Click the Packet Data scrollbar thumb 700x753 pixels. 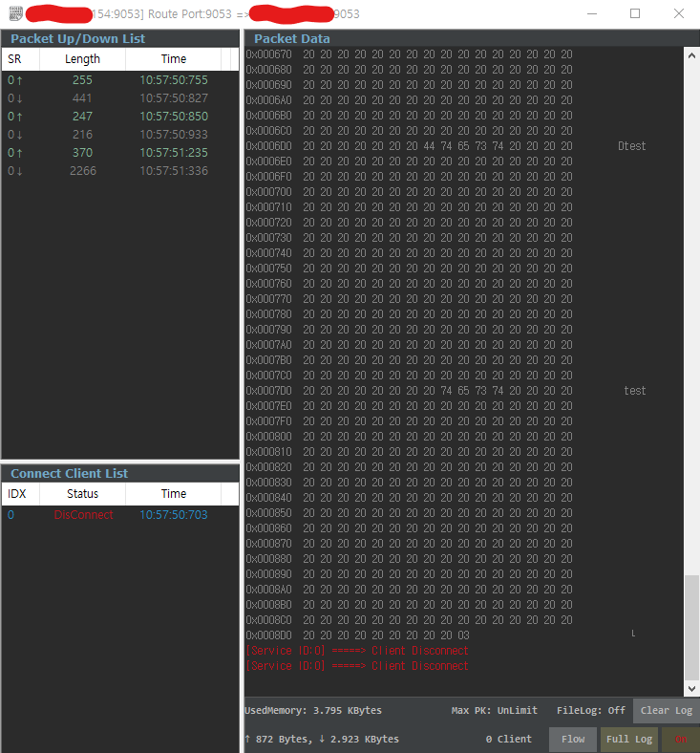click(x=691, y=627)
